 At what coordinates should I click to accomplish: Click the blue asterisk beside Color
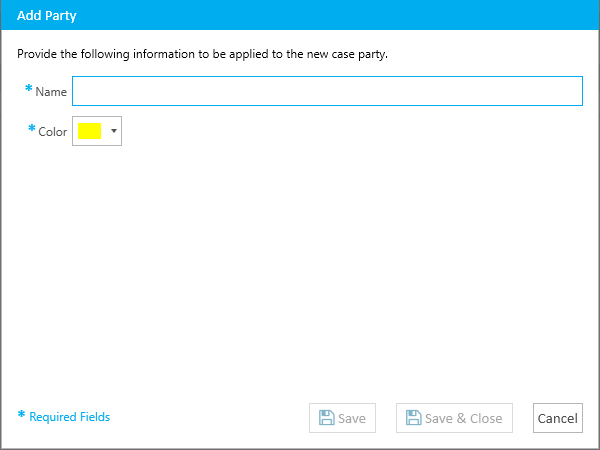tap(32, 128)
